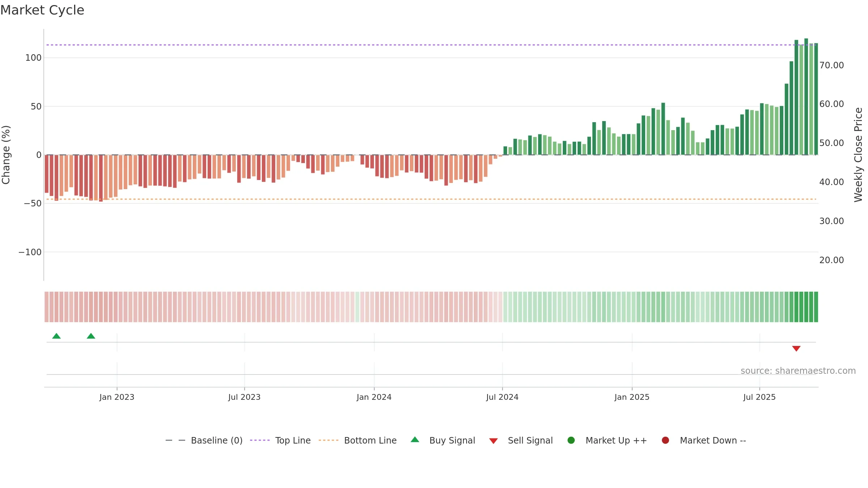This screenshot has height=488, width=868.
Task: Click the tallest green bar near the top line
Action: [806, 97]
